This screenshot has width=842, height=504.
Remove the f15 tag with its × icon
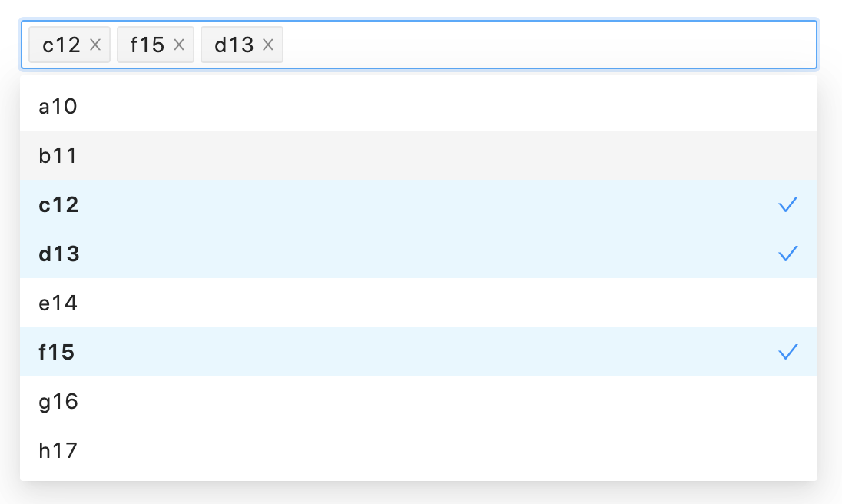[x=178, y=45]
